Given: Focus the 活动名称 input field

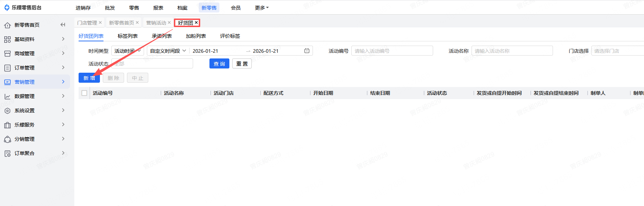Looking at the screenshot, I should (x=512, y=51).
